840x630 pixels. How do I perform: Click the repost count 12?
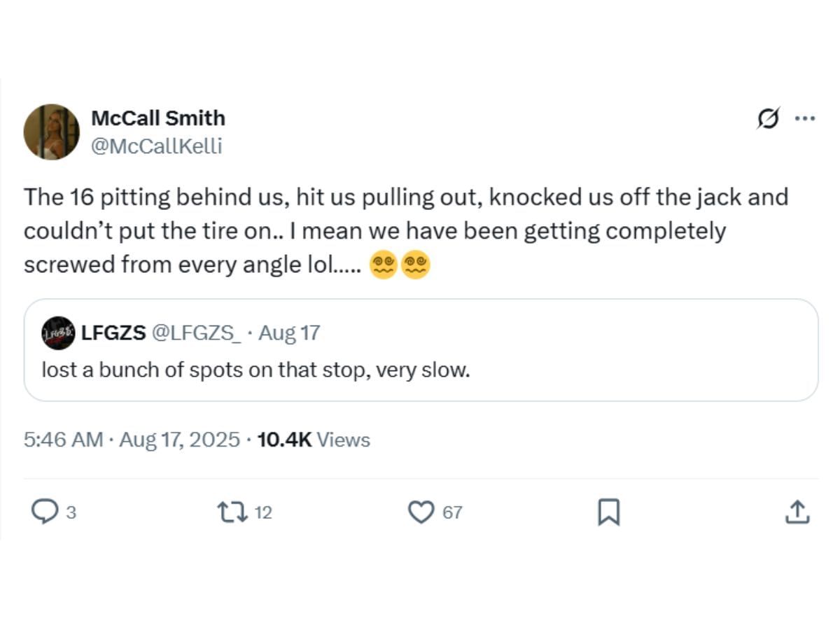(262, 513)
